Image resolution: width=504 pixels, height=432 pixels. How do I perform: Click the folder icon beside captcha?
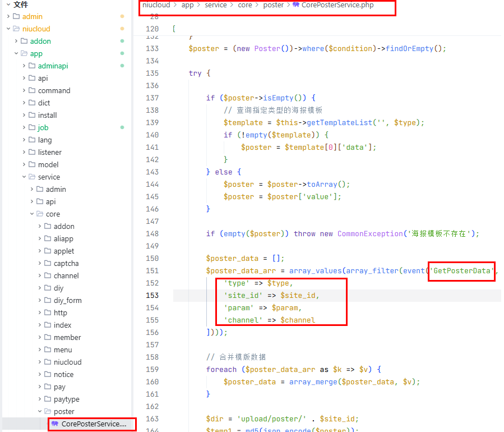(48, 263)
